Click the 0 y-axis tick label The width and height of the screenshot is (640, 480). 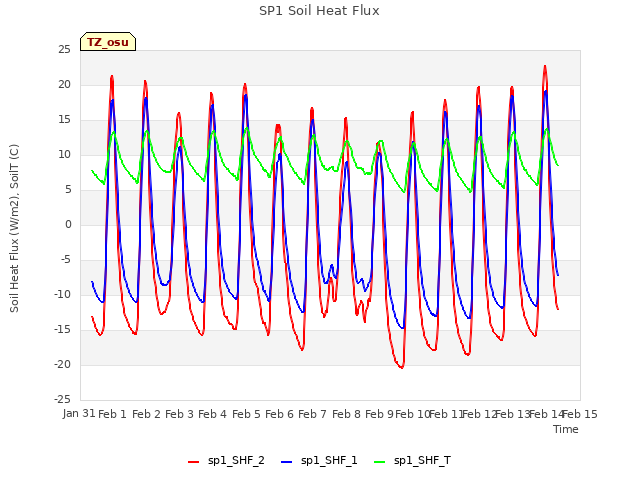[x=68, y=224]
